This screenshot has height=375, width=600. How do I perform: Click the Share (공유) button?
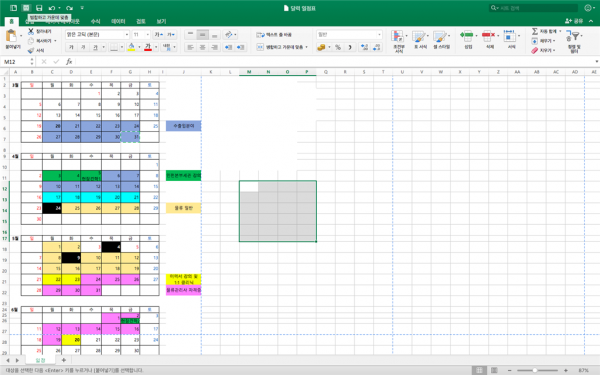pyautogui.click(x=574, y=21)
